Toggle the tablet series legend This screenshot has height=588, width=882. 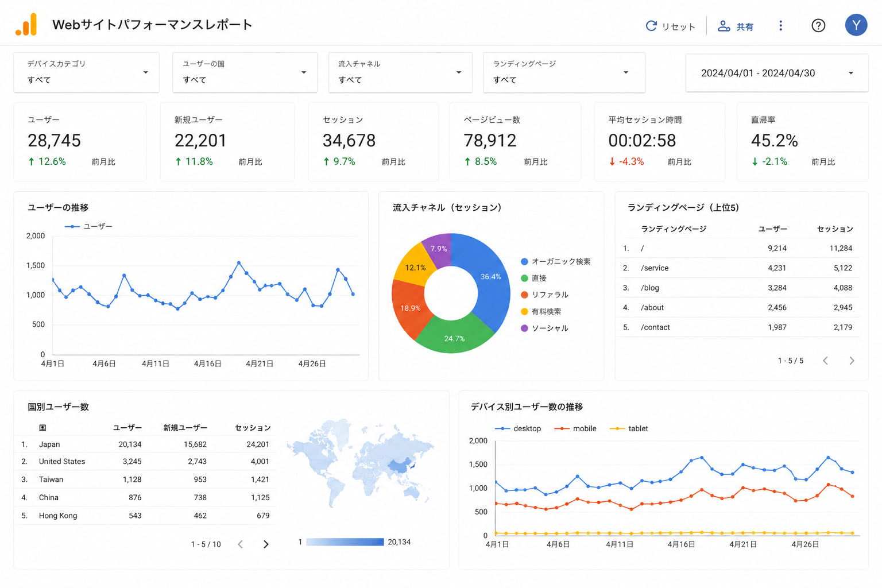point(629,428)
